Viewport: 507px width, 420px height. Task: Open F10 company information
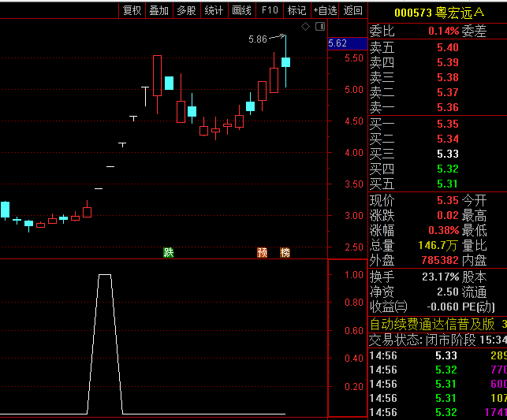tap(270, 10)
